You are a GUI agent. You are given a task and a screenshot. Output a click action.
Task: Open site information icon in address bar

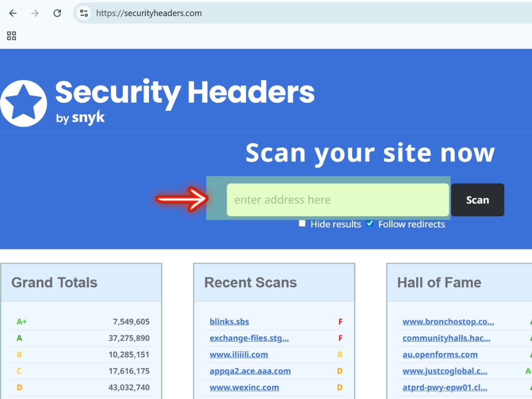coord(84,14)
